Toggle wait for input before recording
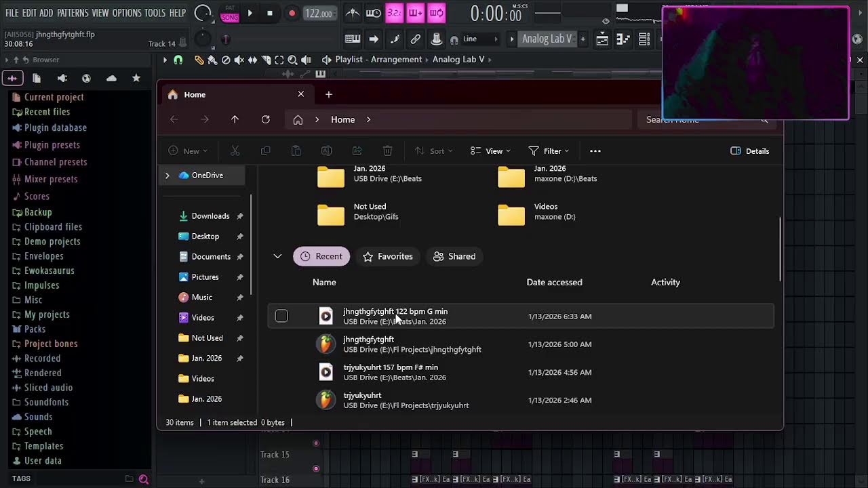Screen dimensions: 868x488 pyautogui.click(x=374, y=13)
